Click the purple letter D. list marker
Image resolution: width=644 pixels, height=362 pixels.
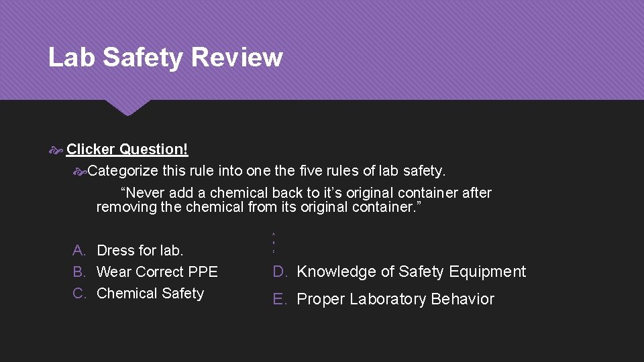(280, 271)
